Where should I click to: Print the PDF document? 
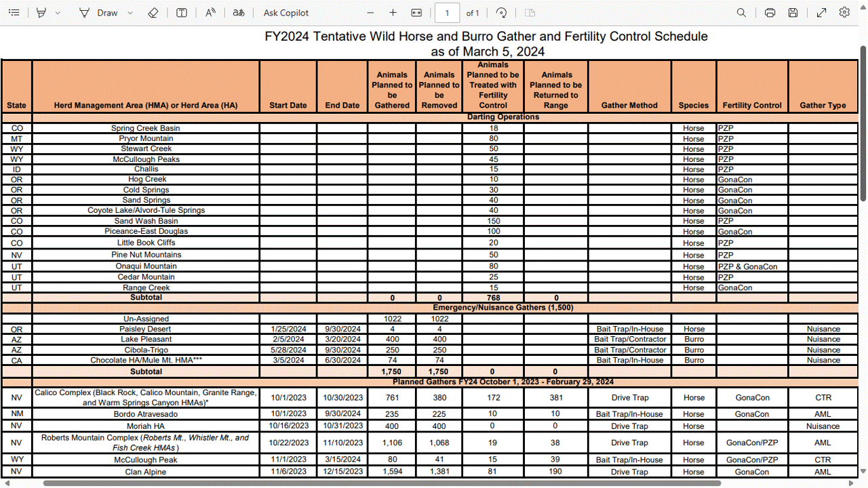770,13
